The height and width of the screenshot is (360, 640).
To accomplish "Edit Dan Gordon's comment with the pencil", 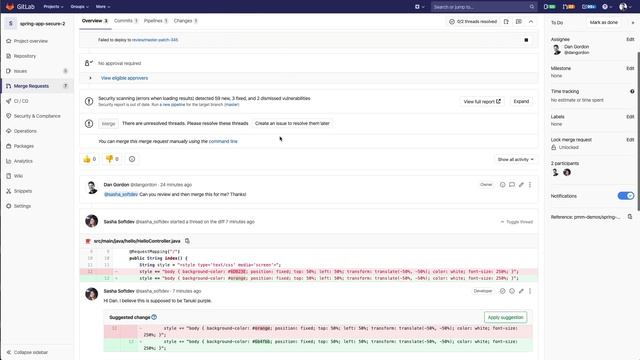I will point(521,185).
